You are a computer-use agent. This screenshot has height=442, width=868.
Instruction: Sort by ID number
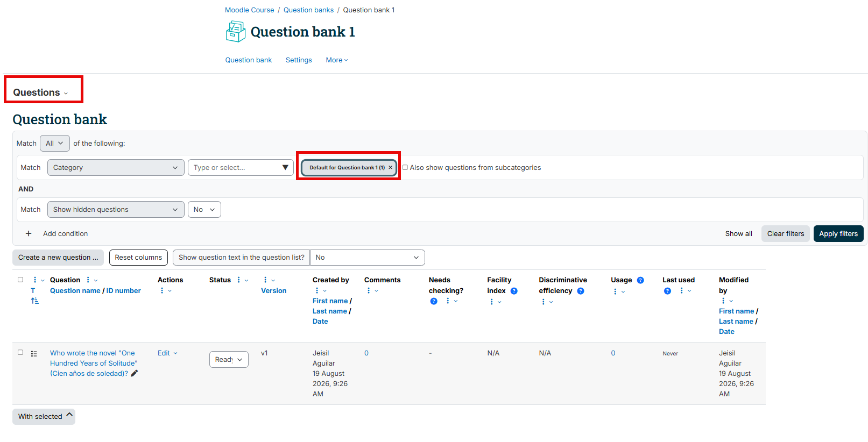123,291
